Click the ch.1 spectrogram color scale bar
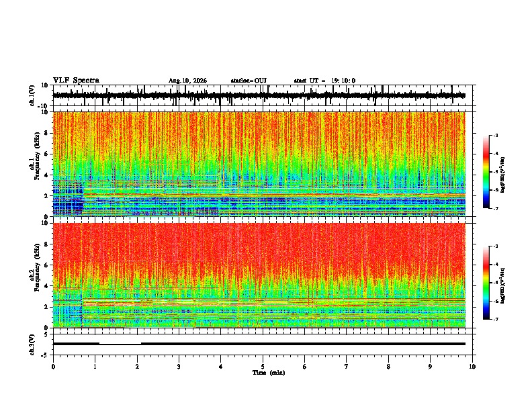This screenshot has height=411, width=532. [486, 172]
